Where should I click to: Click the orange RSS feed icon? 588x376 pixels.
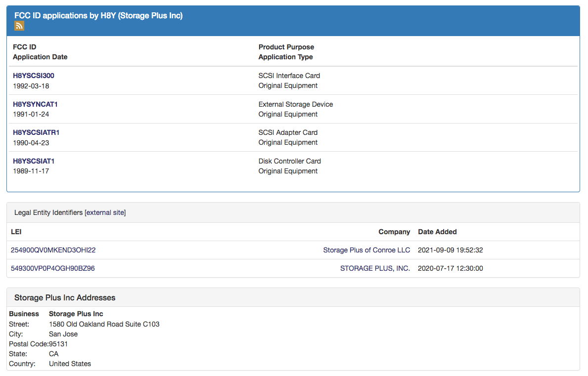point(19,26)
